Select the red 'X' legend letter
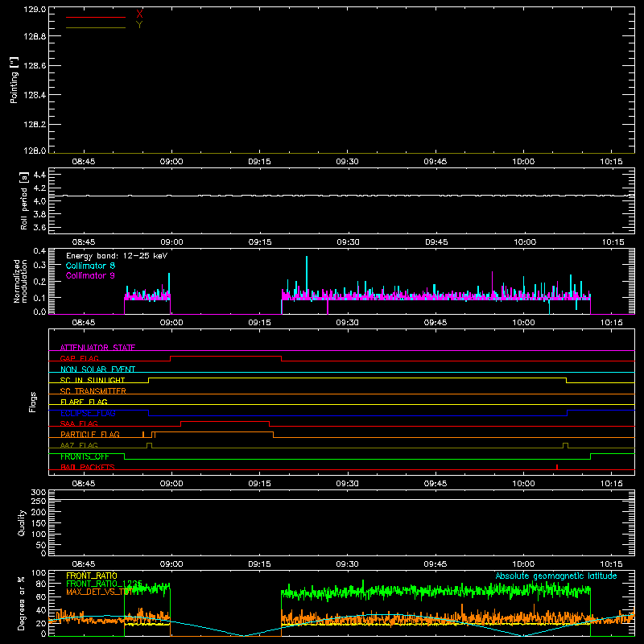The height and width of the screenshot is (644, 644). pyautogui.click(x=139, y=14)
